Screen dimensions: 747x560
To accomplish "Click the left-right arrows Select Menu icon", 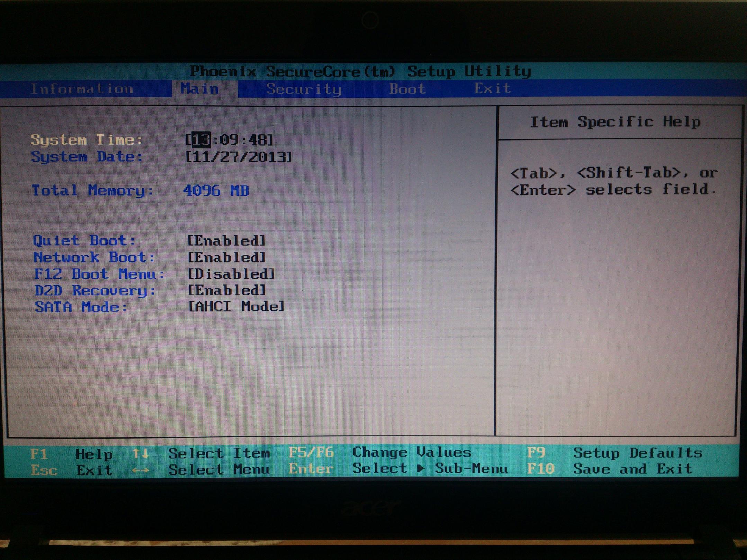I will (x=140, y=470).
